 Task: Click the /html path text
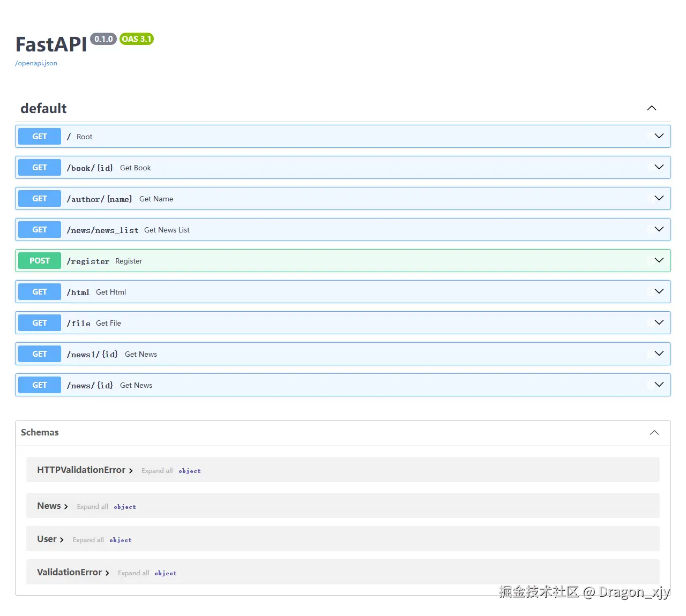[78, 292]
